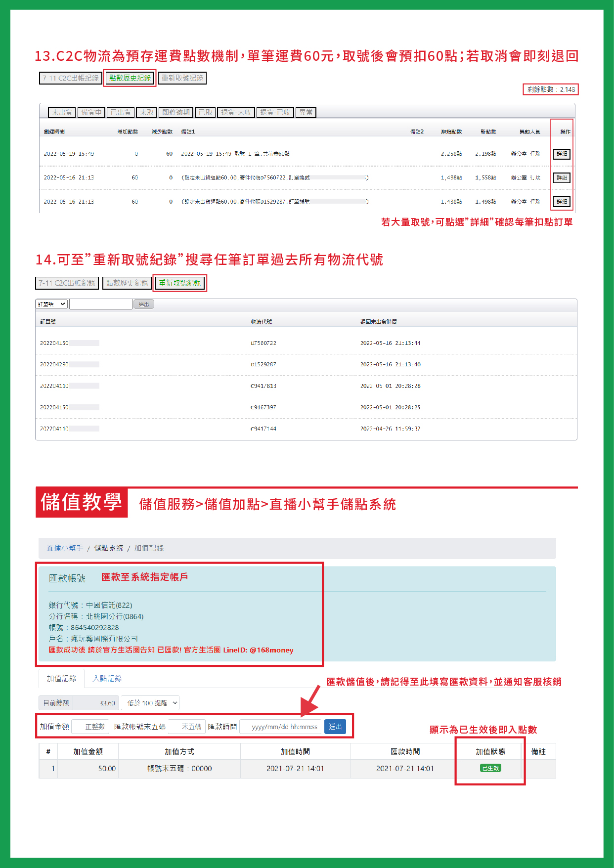Image resolution: width=614 pixels, height=868 pixels.
Task: Click the 匯款時間 date-time field
Action: click(281, 727)
